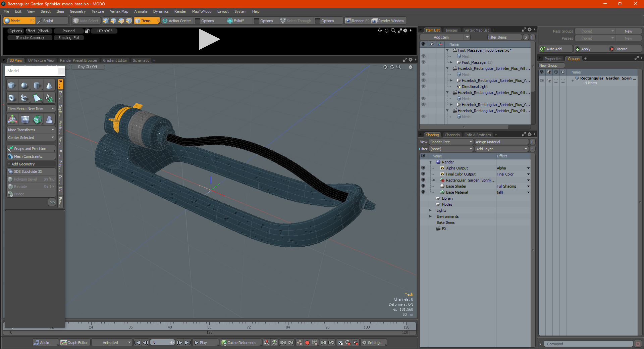644x349 pixels.
Task: Step to next frame
Action: click(x=180, y=343)
